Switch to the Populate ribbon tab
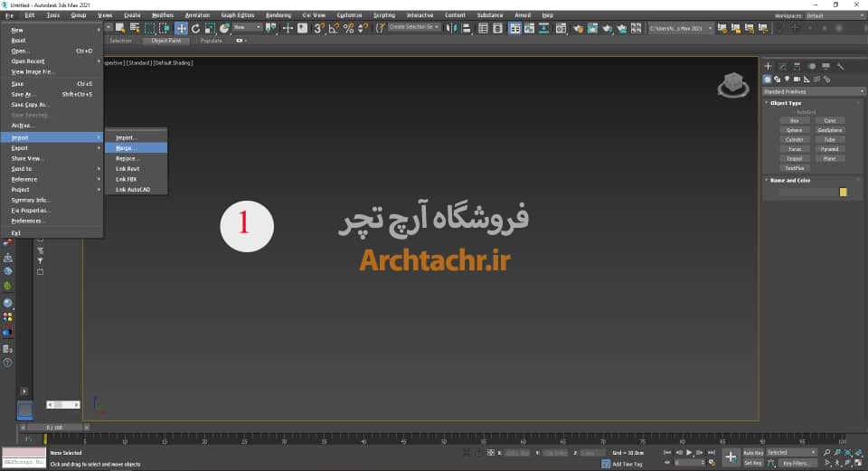 (211, 41)
